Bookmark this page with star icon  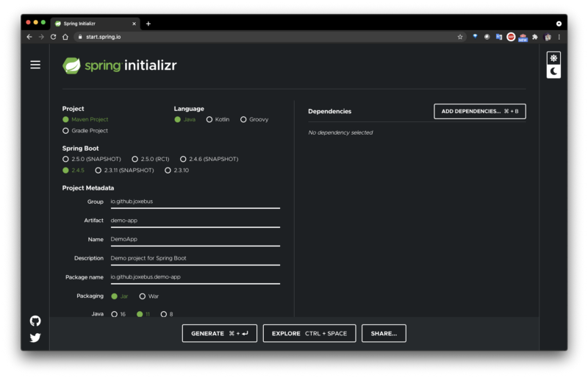tap(460, 37)
